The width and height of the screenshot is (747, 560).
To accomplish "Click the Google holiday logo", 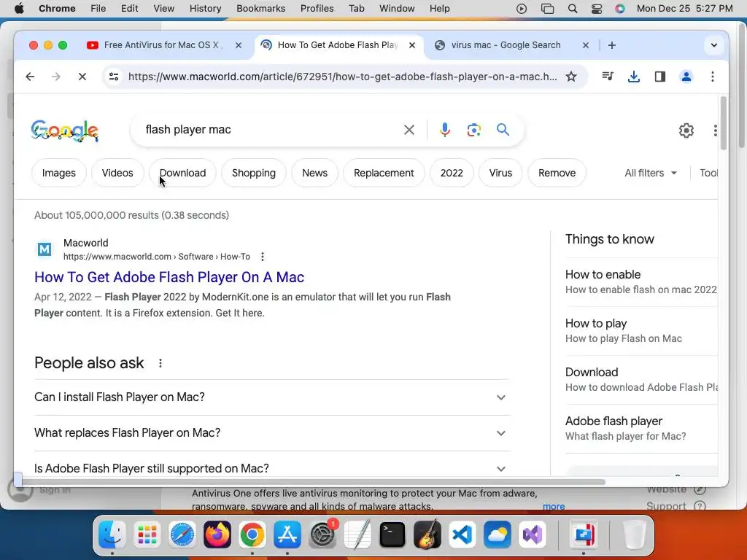I will coord(65,131).
